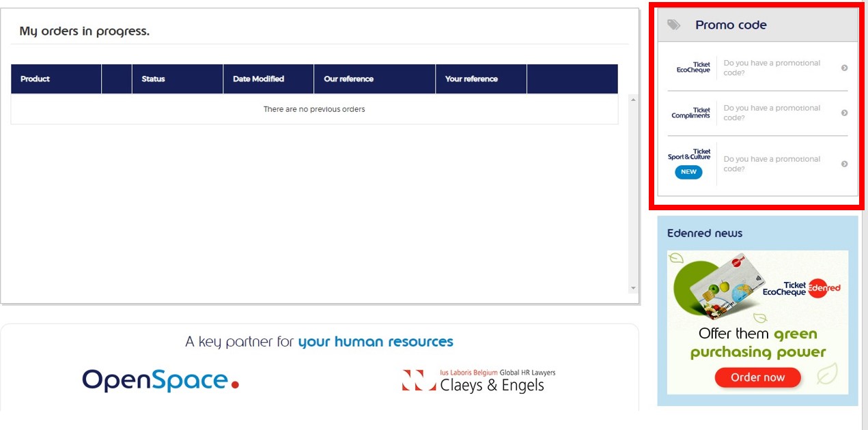Image resolution: width=868 pixels, height=430 pixels.
Task: Click the Promo code tag icon
Action: (674, 25)
